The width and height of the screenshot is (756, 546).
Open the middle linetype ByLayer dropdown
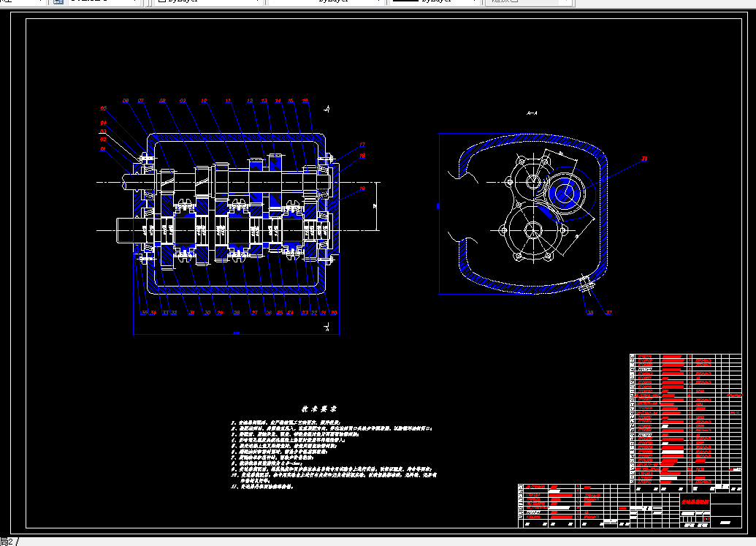click(327, 1)
